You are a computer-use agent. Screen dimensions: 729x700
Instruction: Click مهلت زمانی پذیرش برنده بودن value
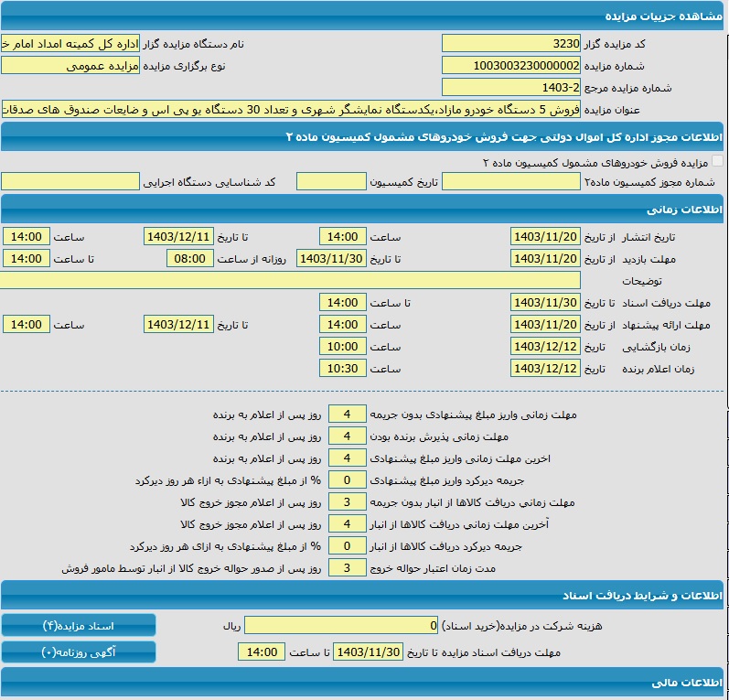[x=348, y=436]
